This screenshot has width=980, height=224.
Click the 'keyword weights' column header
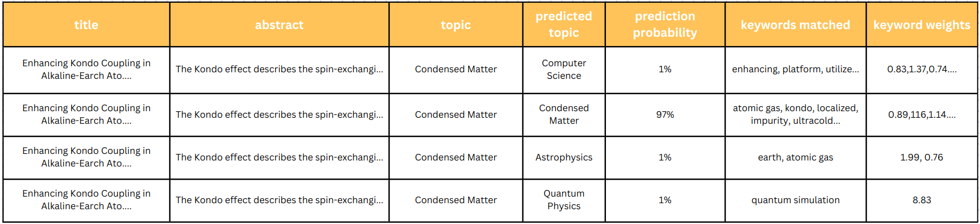pos(921,25)
